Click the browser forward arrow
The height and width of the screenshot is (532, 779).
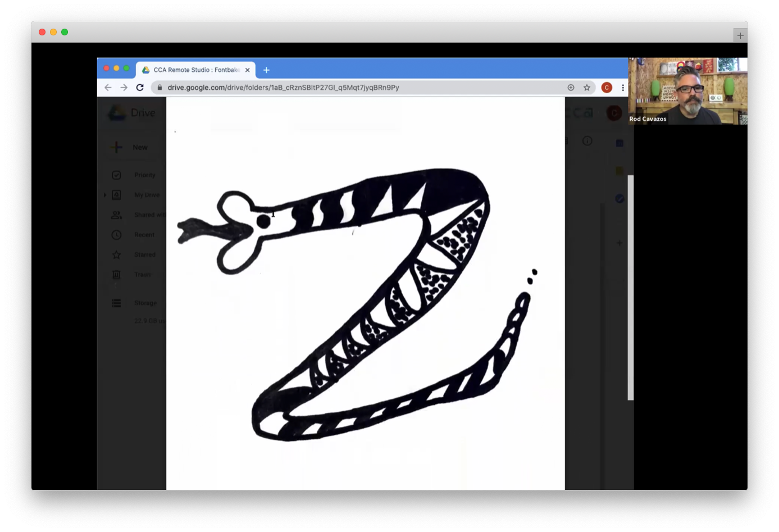124,88
